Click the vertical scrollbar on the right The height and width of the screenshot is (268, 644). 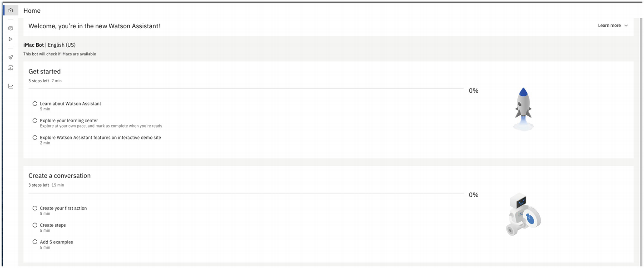640,136
